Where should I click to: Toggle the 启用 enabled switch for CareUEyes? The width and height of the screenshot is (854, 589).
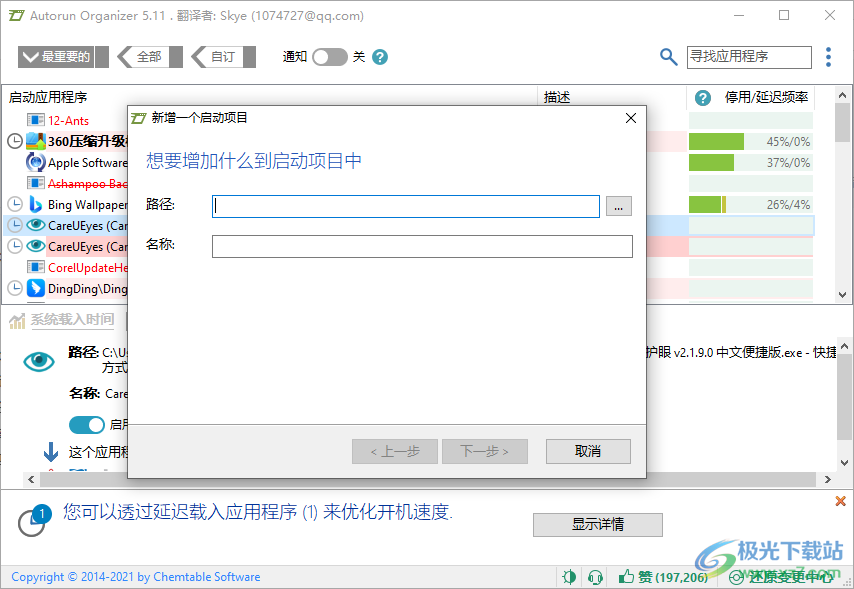tap(87, 425)
